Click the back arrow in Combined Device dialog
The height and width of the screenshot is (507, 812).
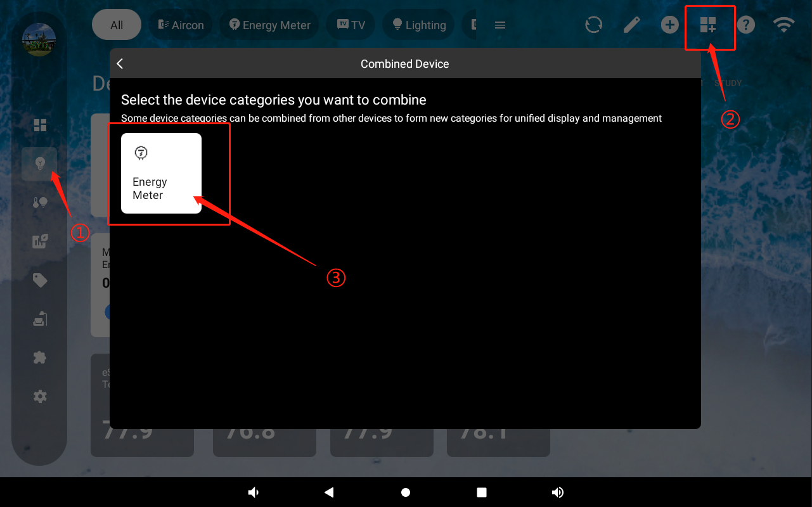pos(120,63)
